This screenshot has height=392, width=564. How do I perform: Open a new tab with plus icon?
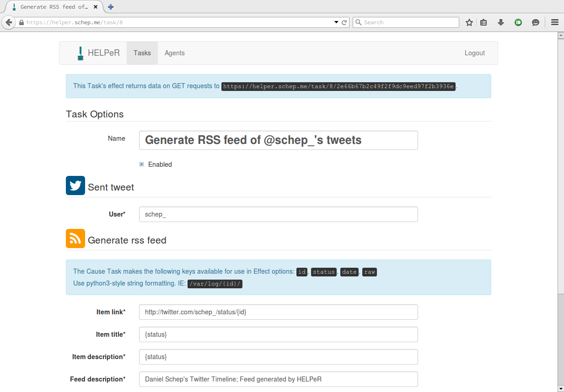coord(111,7)
